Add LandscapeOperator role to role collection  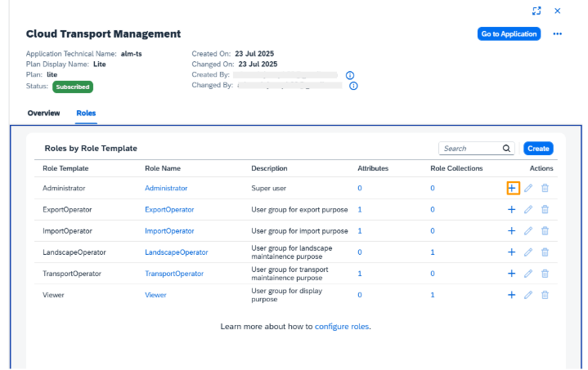click(x=511, y=252)
